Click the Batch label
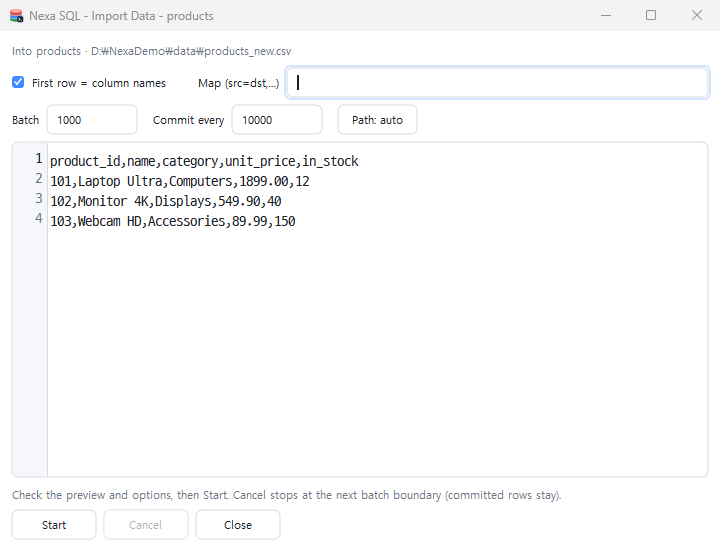 (25, 120)
